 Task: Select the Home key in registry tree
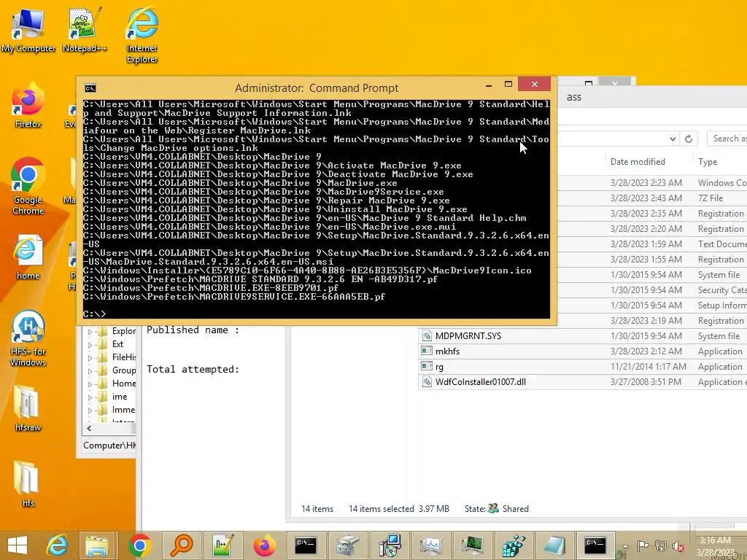pyautogui.click(x=124, y=384)
